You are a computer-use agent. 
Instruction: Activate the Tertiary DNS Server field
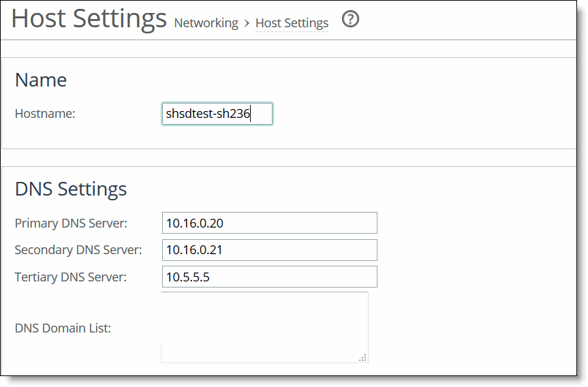[x=270, y=277]
